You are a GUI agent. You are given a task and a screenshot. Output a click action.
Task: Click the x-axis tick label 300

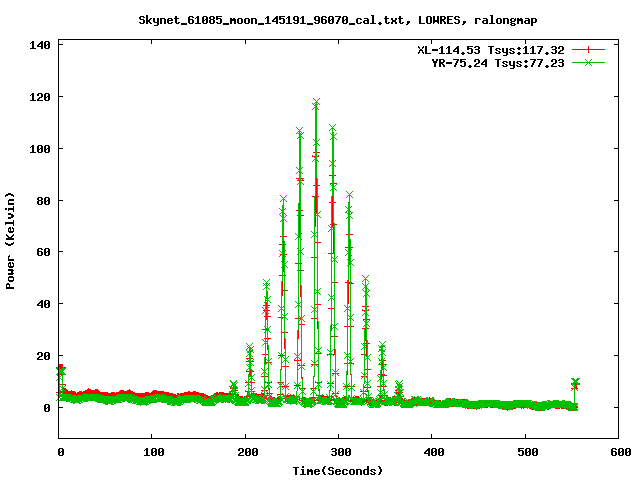(338, 453)
